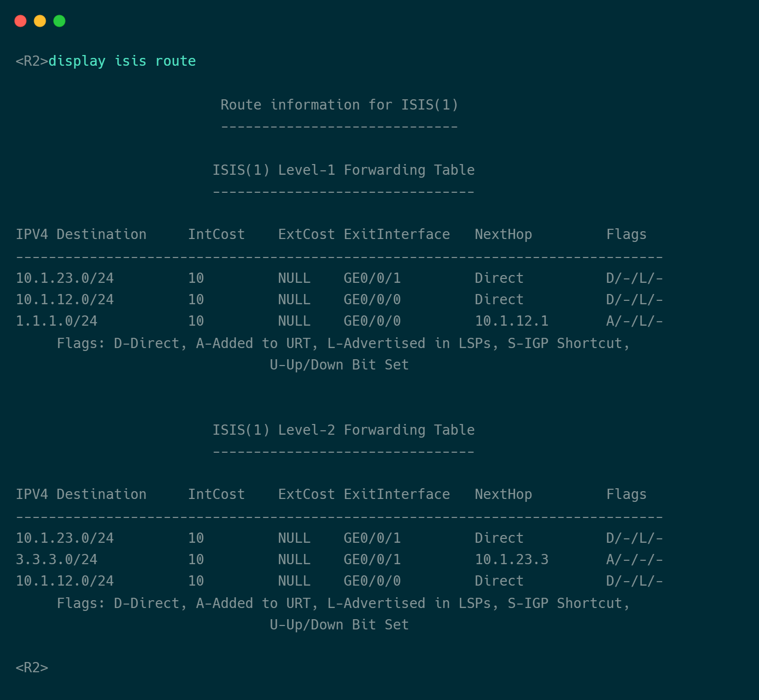Click the ExitInterface header in the Level-2 table
The width and height of the screenshot is (759, 700).
[397, 495]
